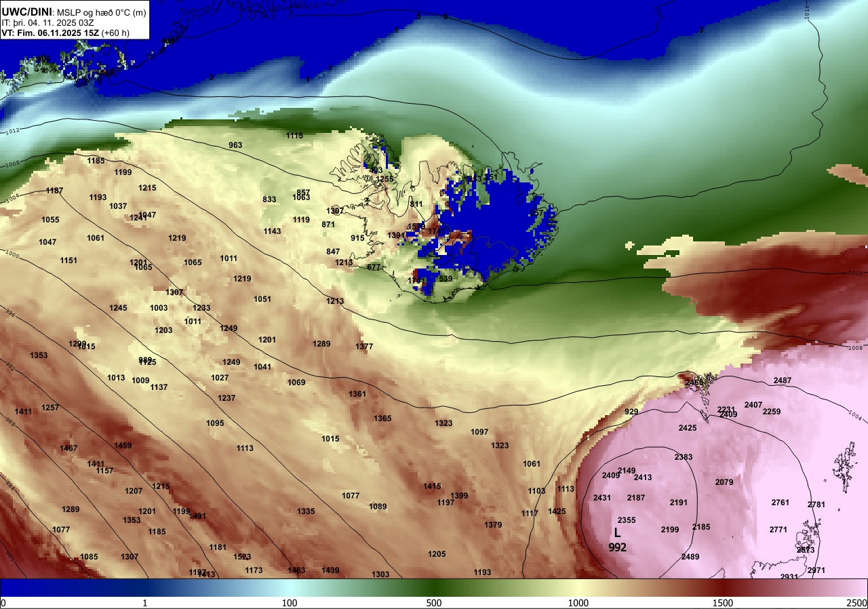This screenshot has width=868, height=609.
Task: Click the 1119 height value
Action: [x=301, y=220]
